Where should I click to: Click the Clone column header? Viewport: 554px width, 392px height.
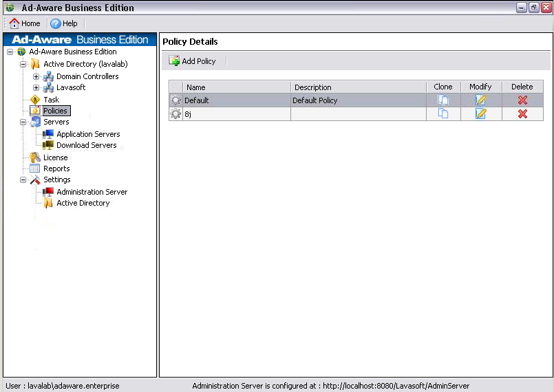click(x=443, y=87)
